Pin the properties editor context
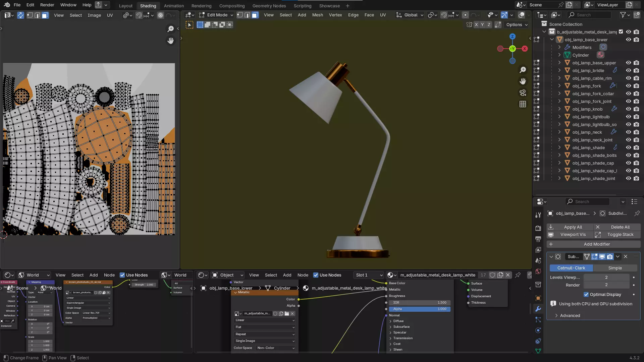644x362 pixels. point(637,213)
